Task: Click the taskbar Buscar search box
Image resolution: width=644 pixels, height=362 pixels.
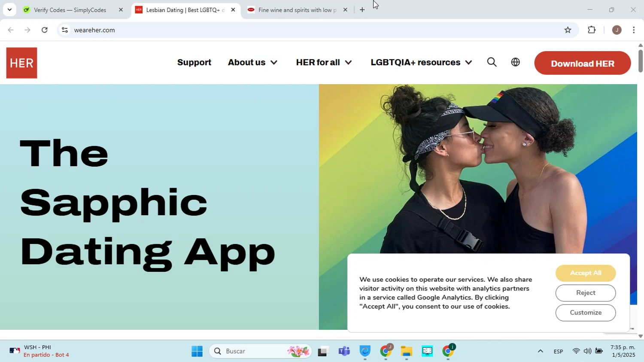Action: point(260,351)
